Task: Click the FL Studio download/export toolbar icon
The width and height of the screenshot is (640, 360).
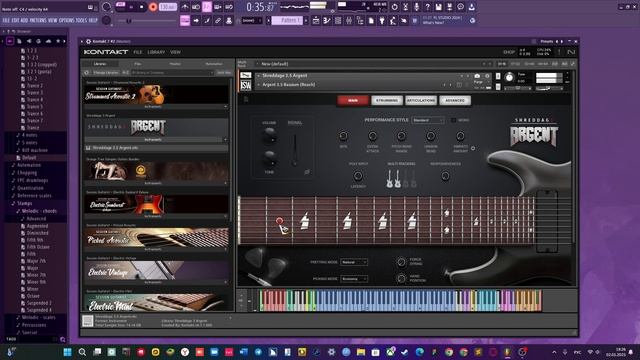Action: pyautogui.click(x=471, y=7)
